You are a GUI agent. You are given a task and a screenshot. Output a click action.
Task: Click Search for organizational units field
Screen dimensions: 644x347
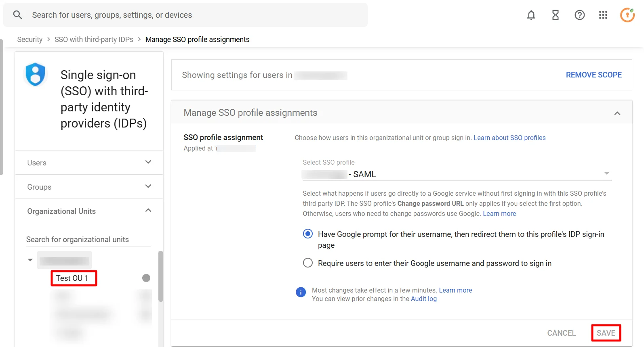tap(88, 240)
